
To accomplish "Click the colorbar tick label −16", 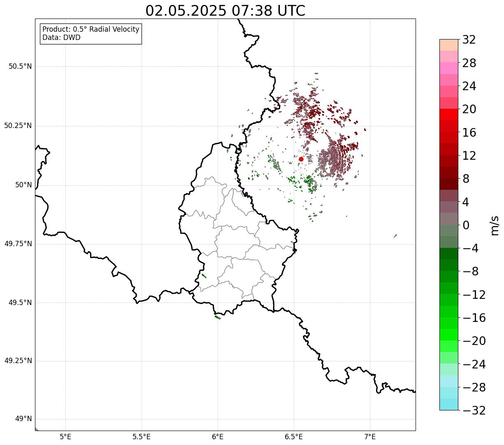I will [474, 318].
